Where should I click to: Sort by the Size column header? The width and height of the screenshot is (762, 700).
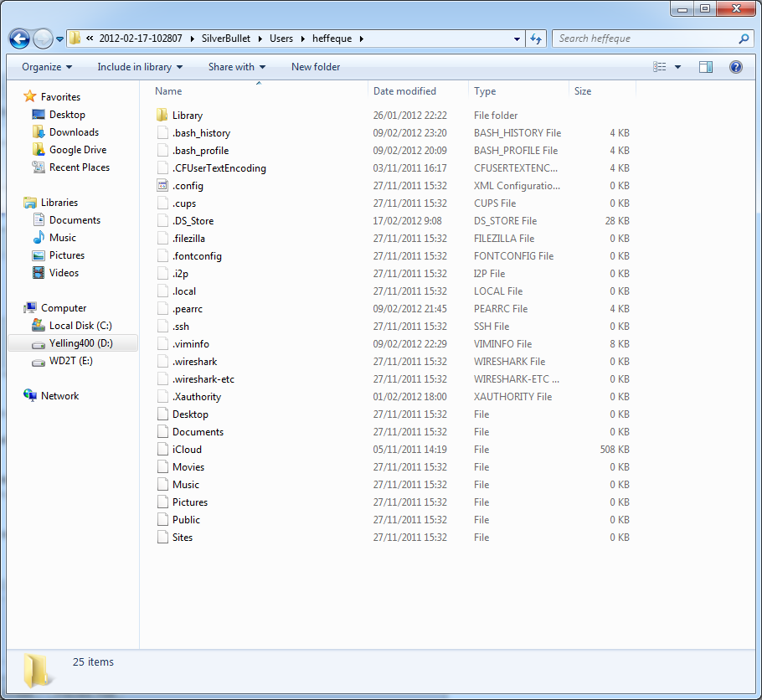pos(582,91)
